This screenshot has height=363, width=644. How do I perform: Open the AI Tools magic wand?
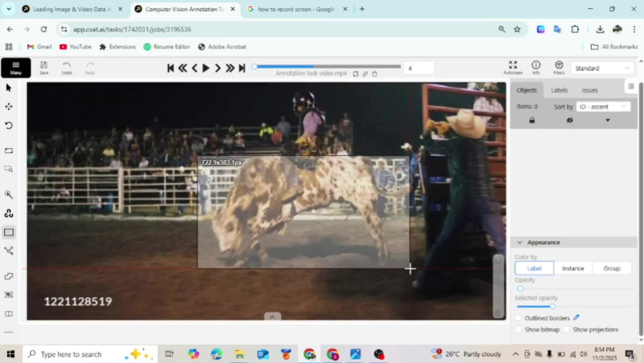(8, 194)
